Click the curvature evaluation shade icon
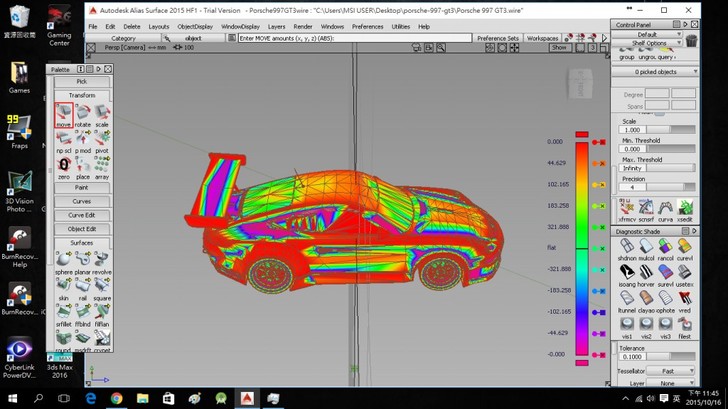The width and height of the screenshot is (728, 409). pos(684,247)
